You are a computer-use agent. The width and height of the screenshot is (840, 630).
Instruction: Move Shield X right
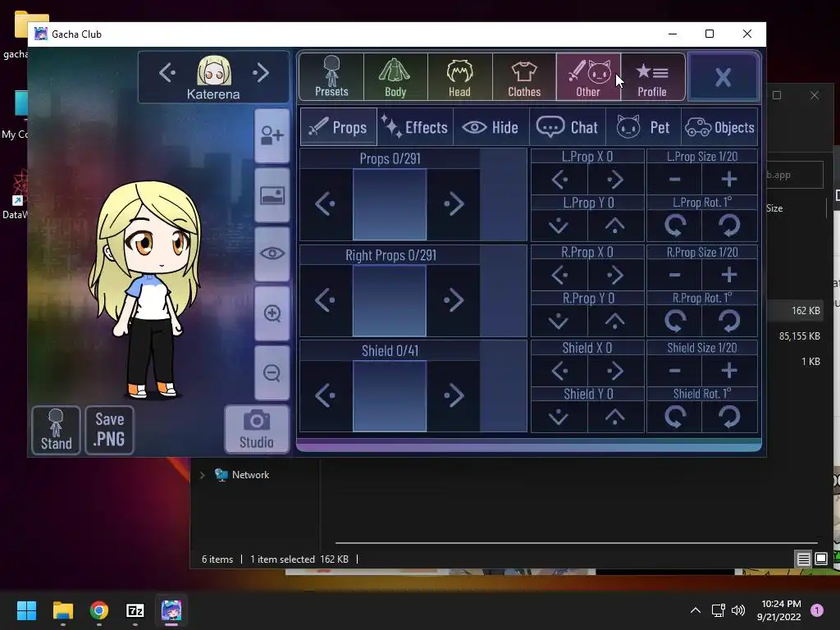pyautogui.click(x=615, y=371)
